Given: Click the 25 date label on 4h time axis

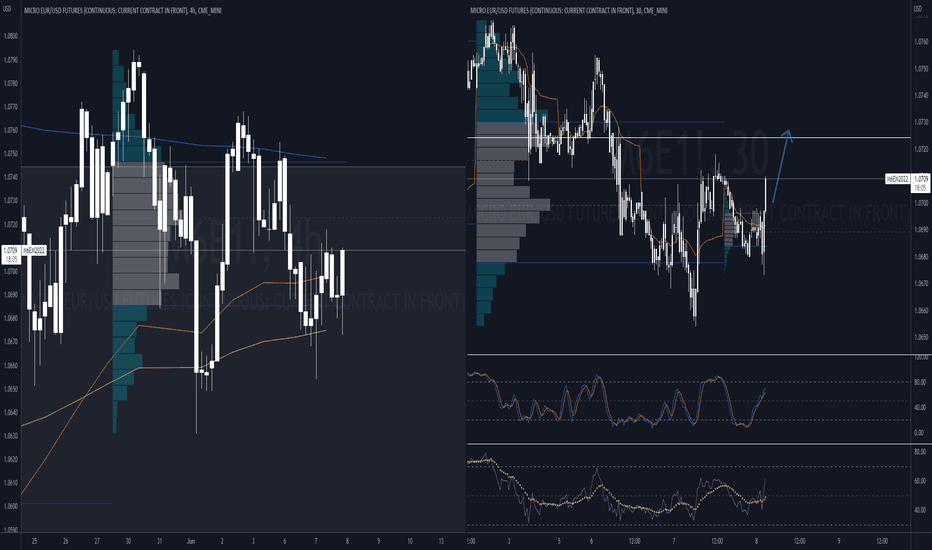Looking at the screenshot, I should [x=34, y=541].
